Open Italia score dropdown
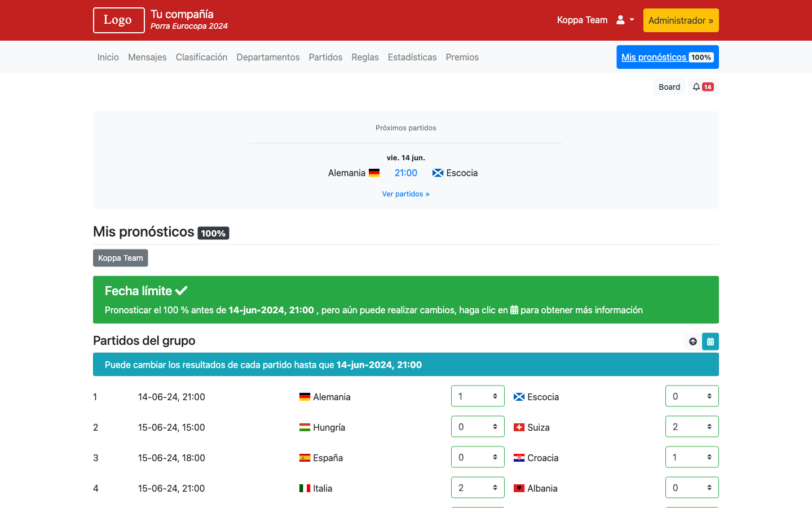Screen dimensions: 812x508 pos(478,488)
